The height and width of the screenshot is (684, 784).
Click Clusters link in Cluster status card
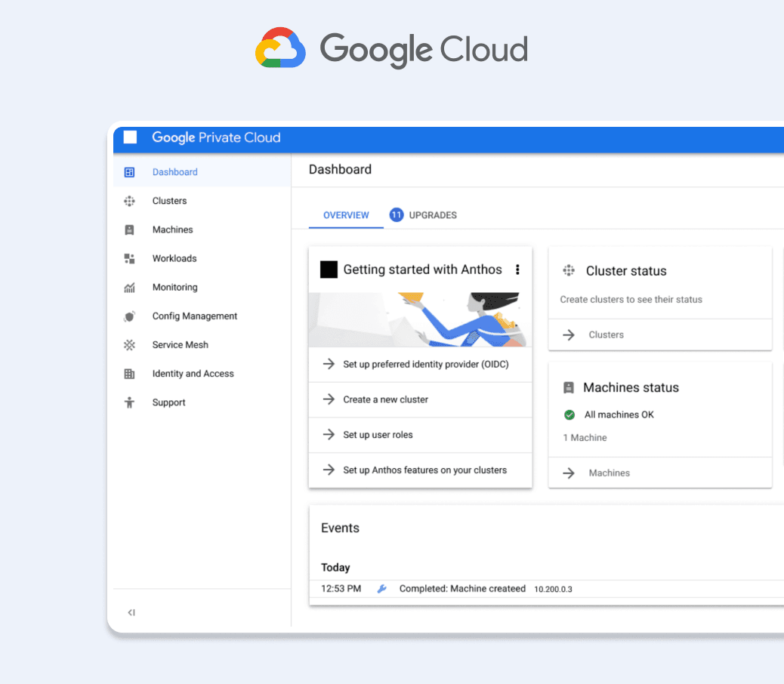pos(606,334)
